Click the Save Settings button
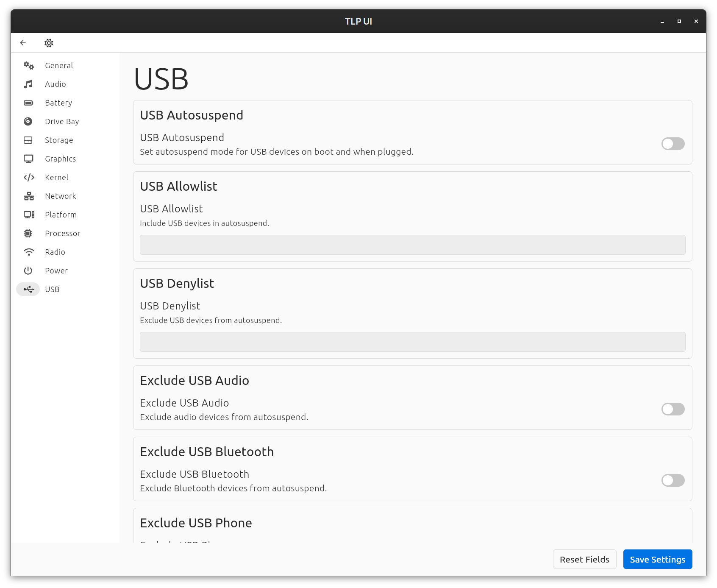This screenshot has width=717, height=588. [658, 559]
